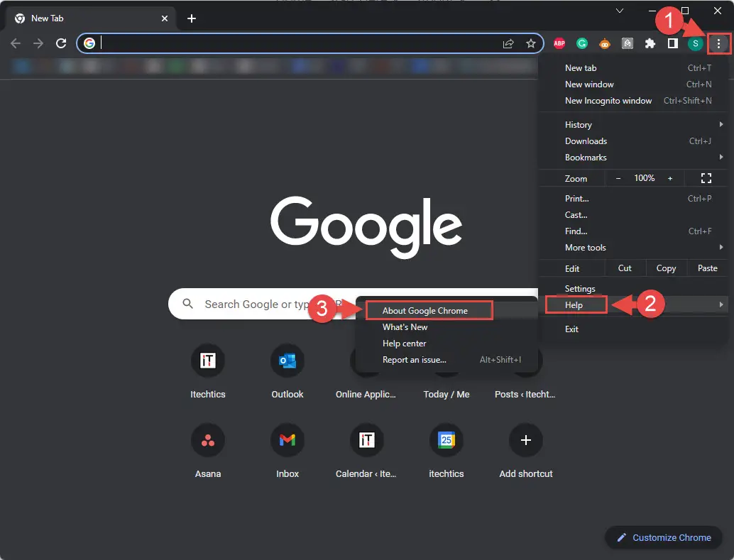Click Paste in Edit row
The image size is (734, 560).
click(x=707, y=268)
